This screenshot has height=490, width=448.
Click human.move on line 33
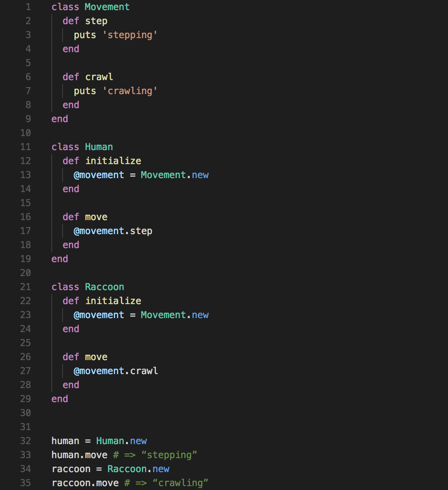tap(79, 455)
